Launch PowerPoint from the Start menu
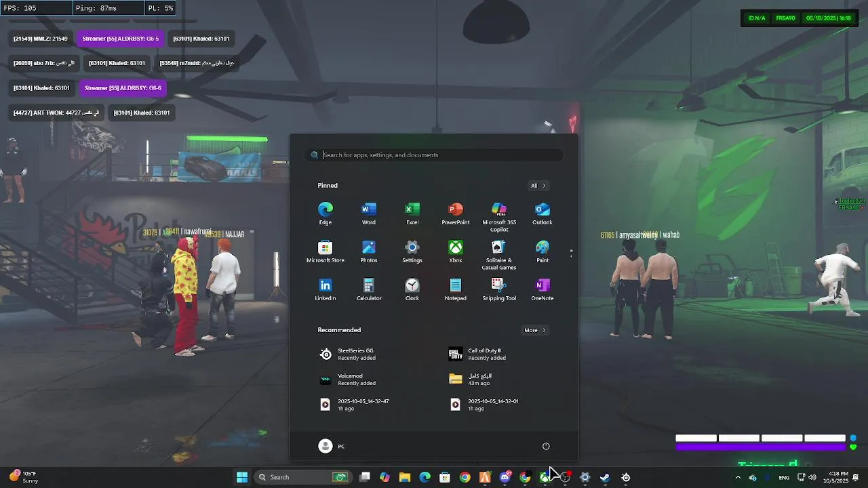 456,213
